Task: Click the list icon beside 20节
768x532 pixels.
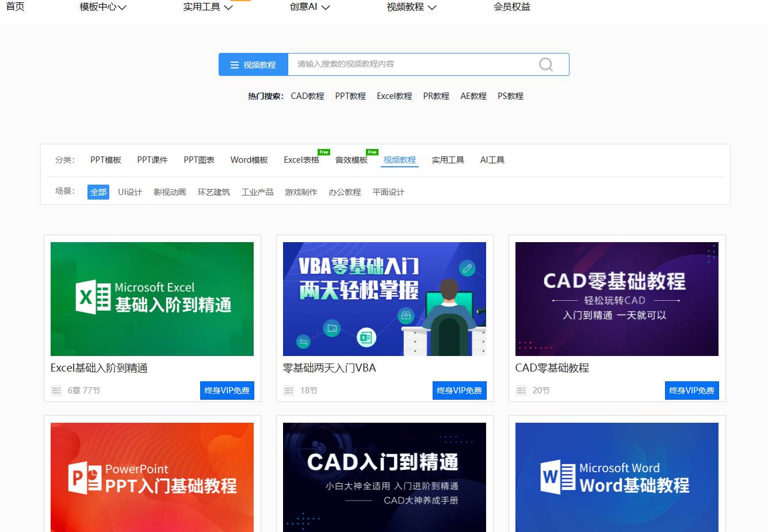Action: 521,391
